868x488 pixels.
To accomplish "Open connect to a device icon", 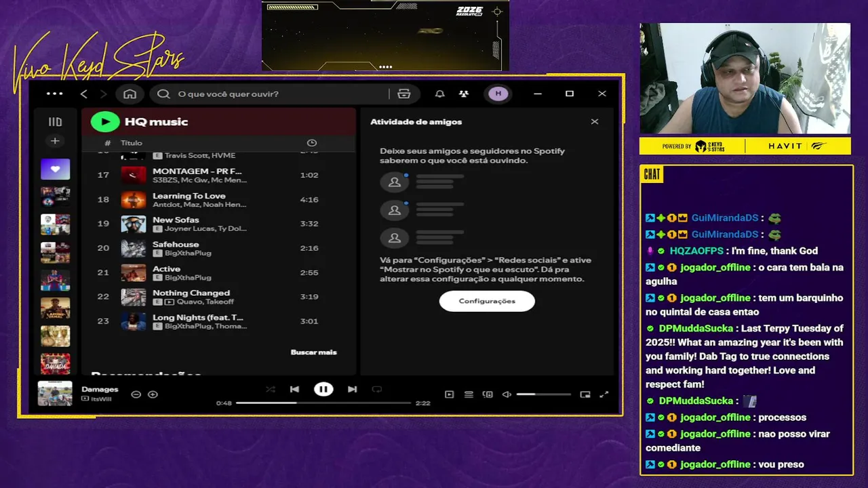I will pyautogui.click(x=488, y=394).
